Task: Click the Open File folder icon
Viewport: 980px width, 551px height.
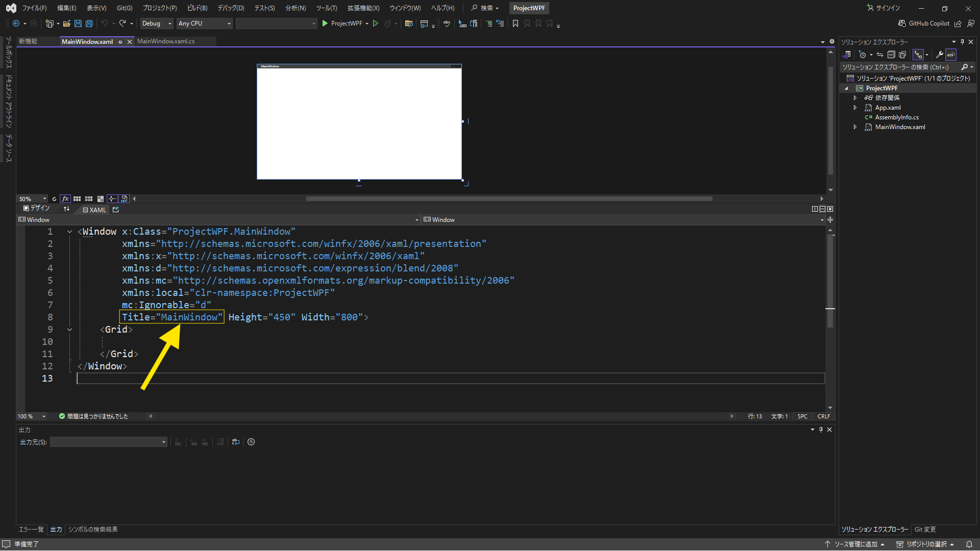Action: [66, 23]
